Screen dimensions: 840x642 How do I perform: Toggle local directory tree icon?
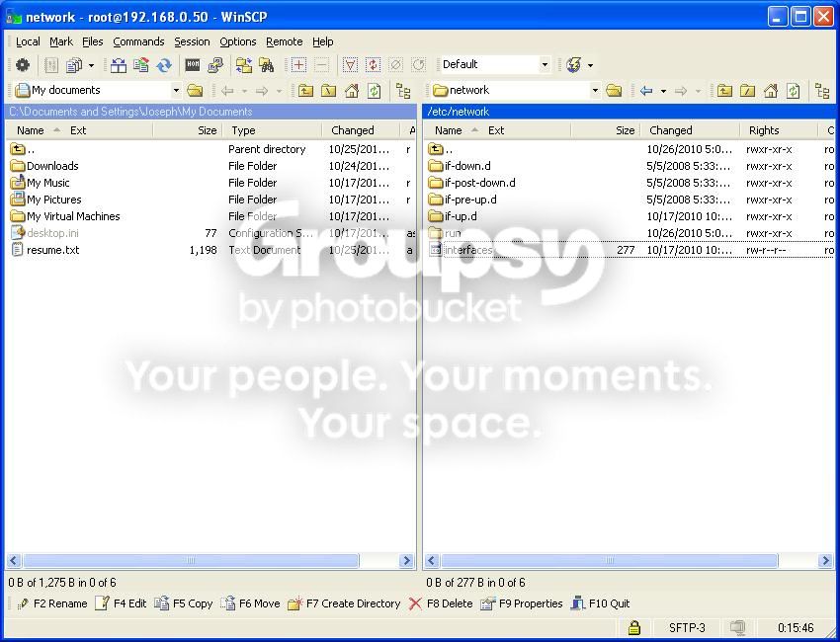[x=403, y=91]
